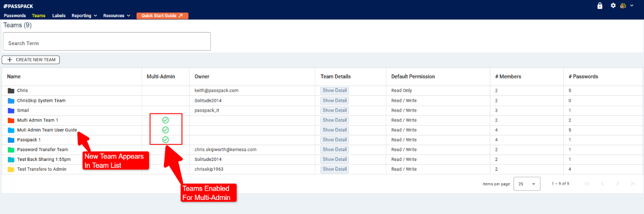This screenshot has height=214, width=644.
Task: Sort by Default Permission column header
Action: (x=413, y=76)
